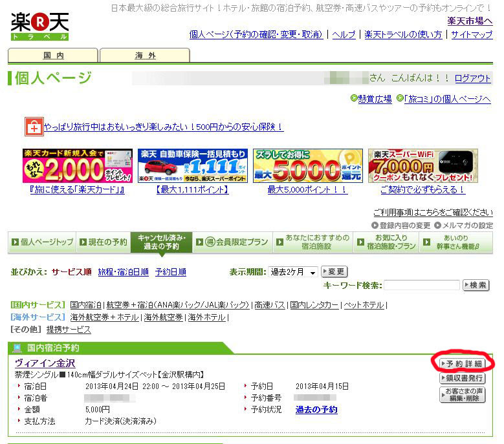Click 【最大1,111ポイント】 link
504x444 pixels.
(x=192, y=189)
